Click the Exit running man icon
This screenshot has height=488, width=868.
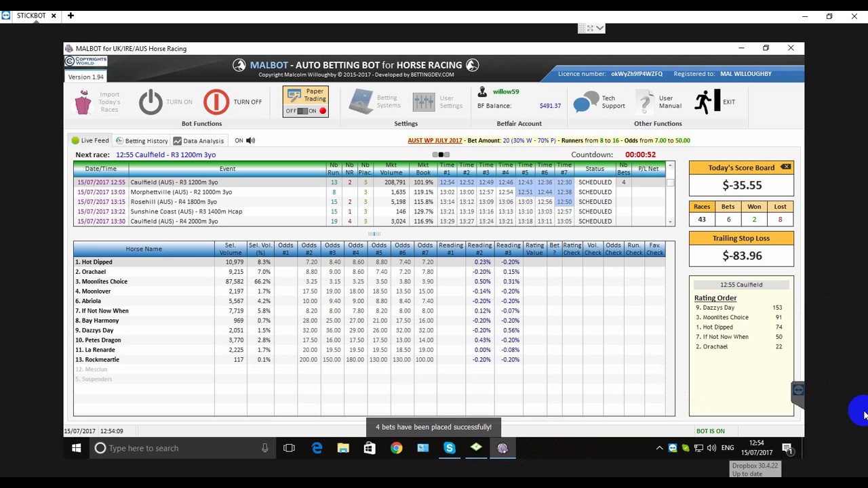[x=706, y=102]
